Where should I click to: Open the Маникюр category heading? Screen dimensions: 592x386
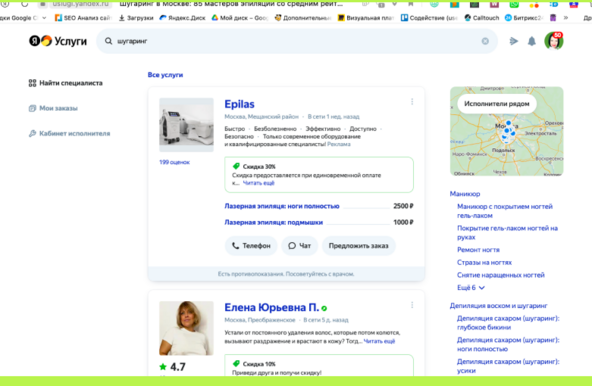pyautogui.click(x=465, y=194)
